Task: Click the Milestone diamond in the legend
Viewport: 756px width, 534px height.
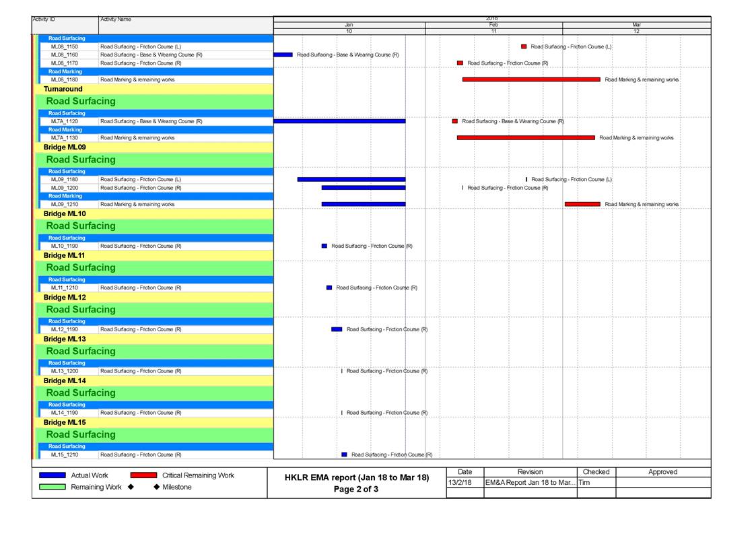Action: (x=156, y=487)
